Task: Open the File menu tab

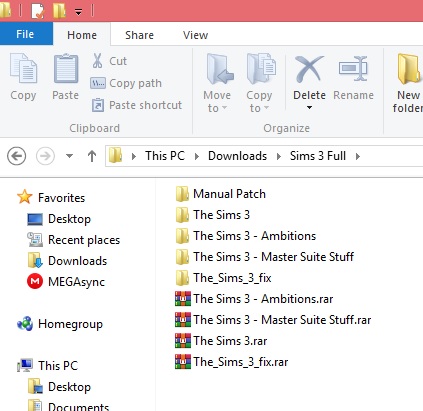Action: coord(26,34)
